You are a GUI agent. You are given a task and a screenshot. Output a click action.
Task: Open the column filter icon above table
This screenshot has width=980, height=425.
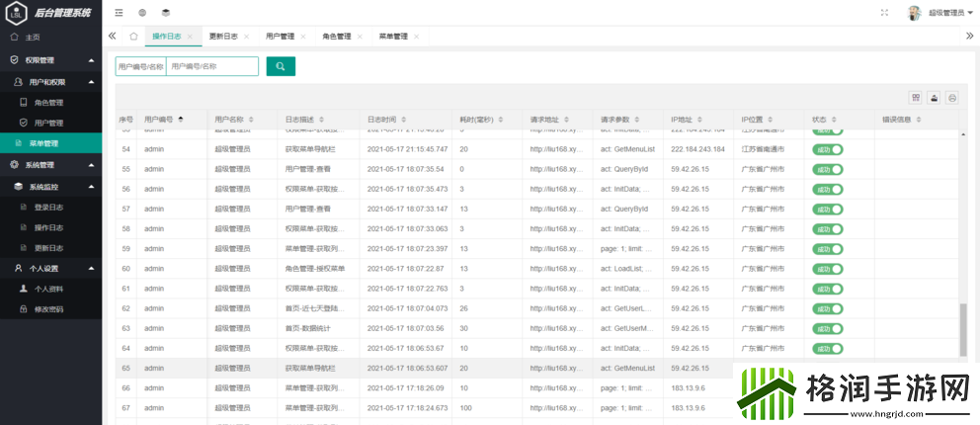tap(916, 98)
